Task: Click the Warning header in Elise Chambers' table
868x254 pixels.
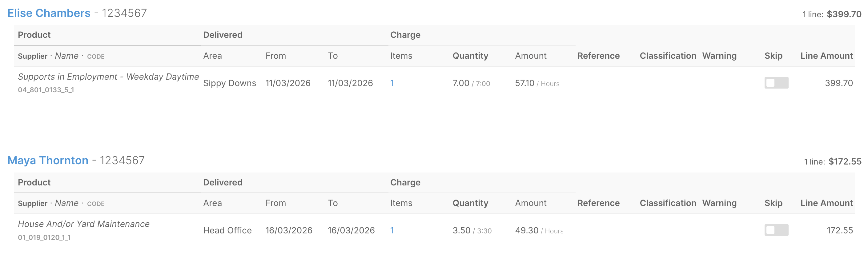Action: 719,56
